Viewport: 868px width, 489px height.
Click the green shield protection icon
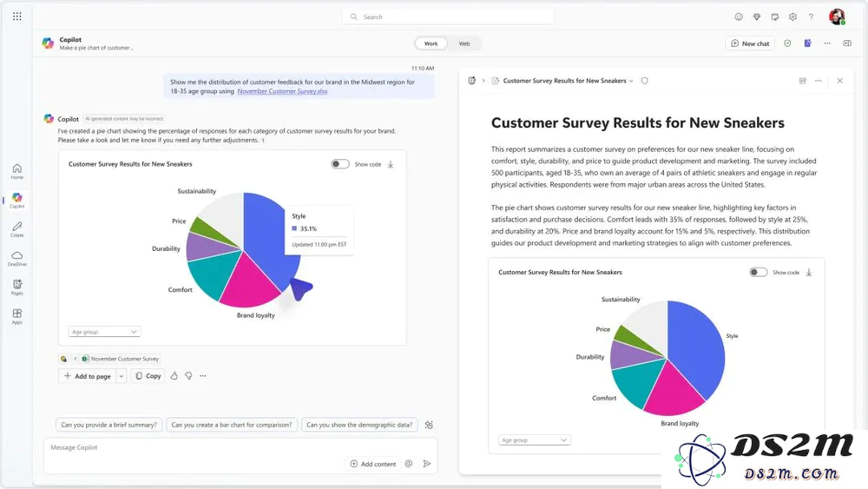[x=787, y=43]
